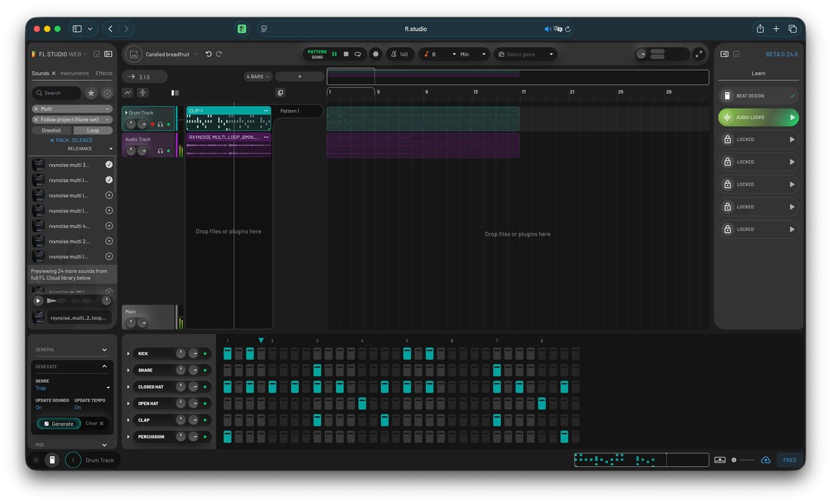This screenshot has height=504, width=831.
Task: Open the Min scale dropdown
Action: point(474,54)
